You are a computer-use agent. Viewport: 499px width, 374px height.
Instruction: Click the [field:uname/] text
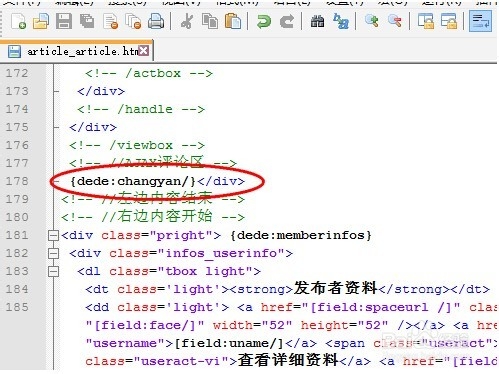tap(229, 343)
